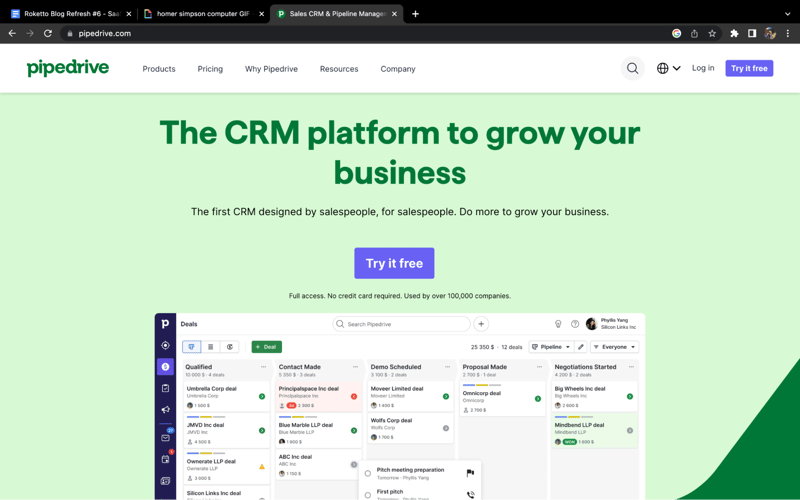The height and width of the screenshot is (500, 800).
Task: Expand the Pipeline dropdown
Action: pos(551,347)
